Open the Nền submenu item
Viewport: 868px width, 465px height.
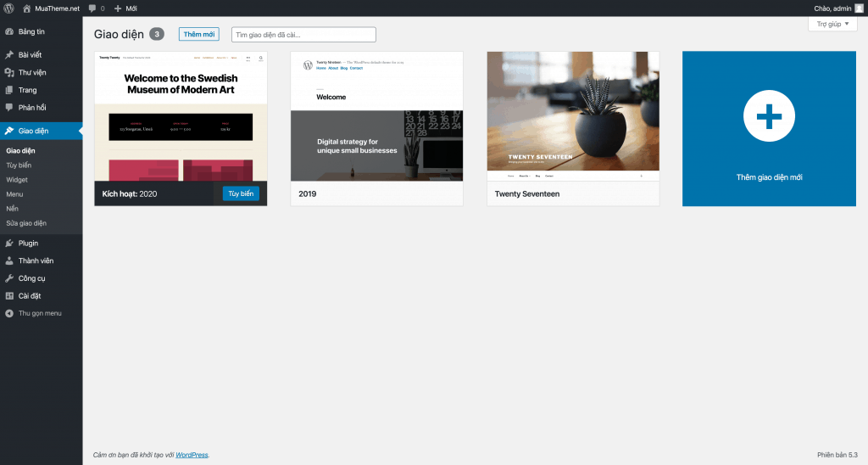pyautogui.click(x=12, y=209)
